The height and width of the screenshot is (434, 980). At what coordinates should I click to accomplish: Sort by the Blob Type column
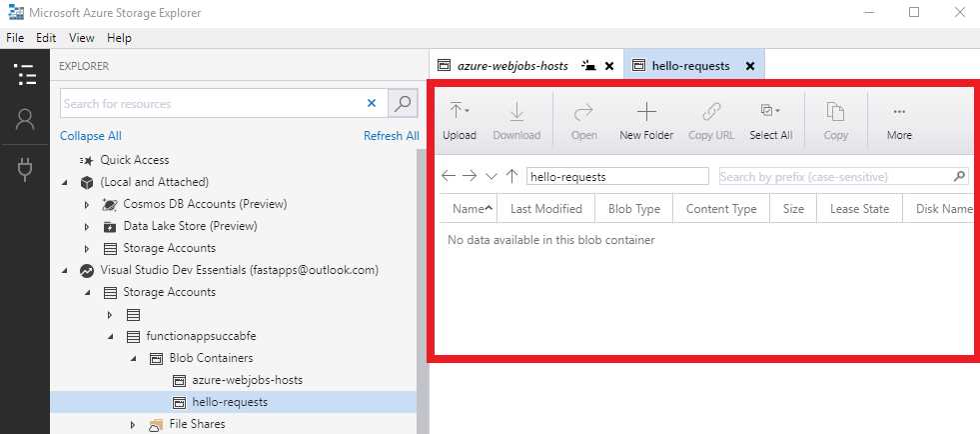(x=634, y=209)
